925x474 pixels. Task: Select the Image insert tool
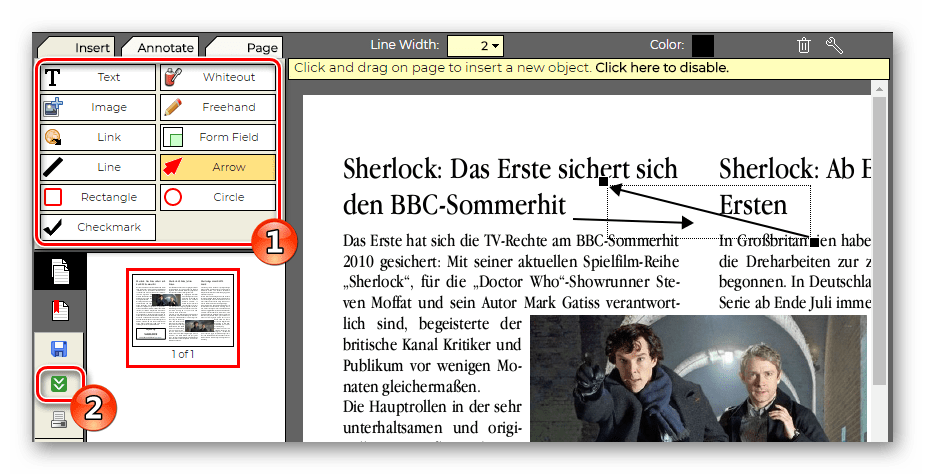pyautogui.click(x=98, y=107)
